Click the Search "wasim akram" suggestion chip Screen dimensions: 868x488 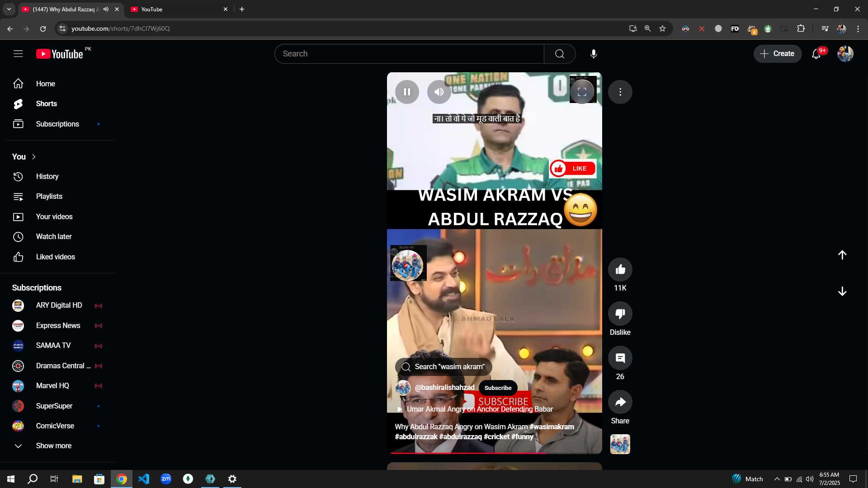click(x=443, y=366)
